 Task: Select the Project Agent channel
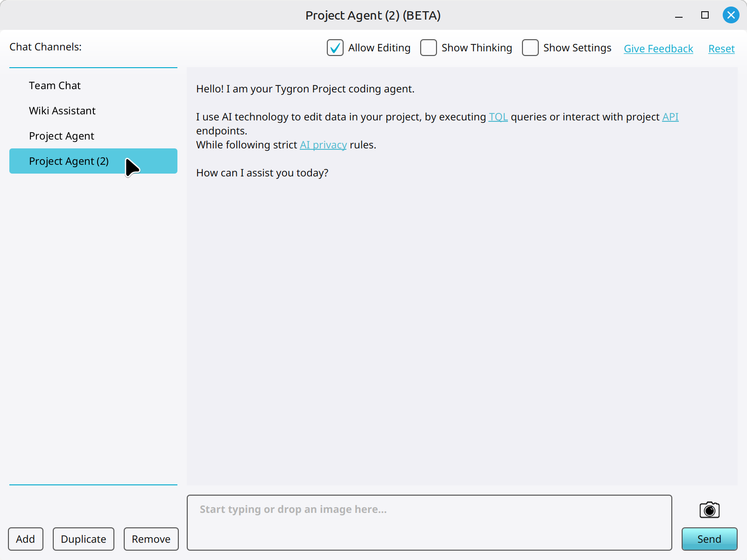coord(93,136)
